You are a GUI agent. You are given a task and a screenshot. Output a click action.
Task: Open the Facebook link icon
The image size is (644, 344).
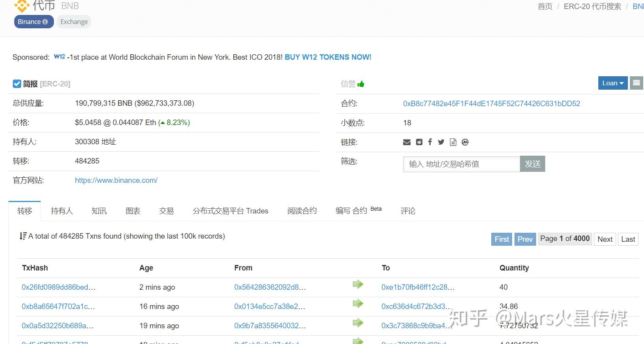[430, 142]
